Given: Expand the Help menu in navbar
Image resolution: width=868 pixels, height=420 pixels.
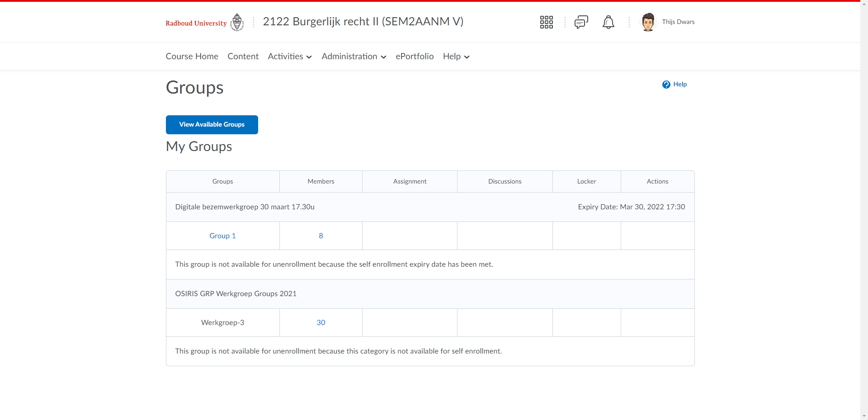Looking at the screenshot, I should (456, 57).
